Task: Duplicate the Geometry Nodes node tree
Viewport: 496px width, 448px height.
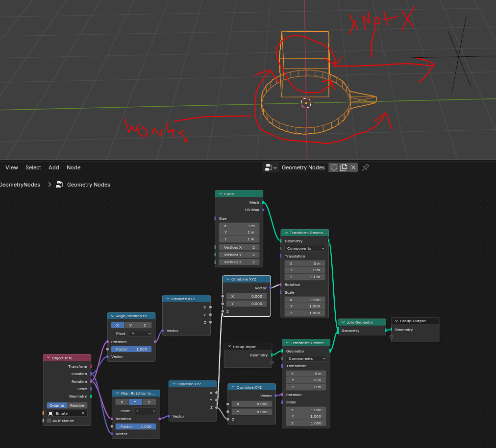Action: [x=344, y=167]
